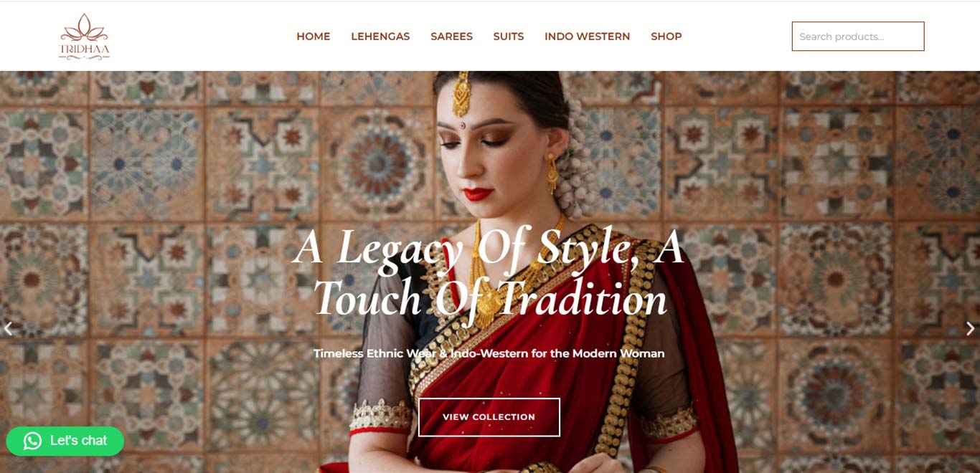
Task: Click the WhatsApp icon in the chat widget
Action: pyautogui.click(x=32, y=441)
